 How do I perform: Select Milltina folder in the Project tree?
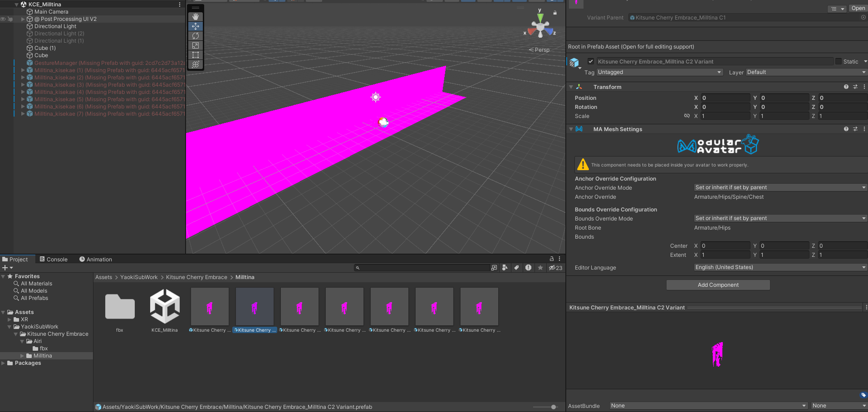[43, 356]
